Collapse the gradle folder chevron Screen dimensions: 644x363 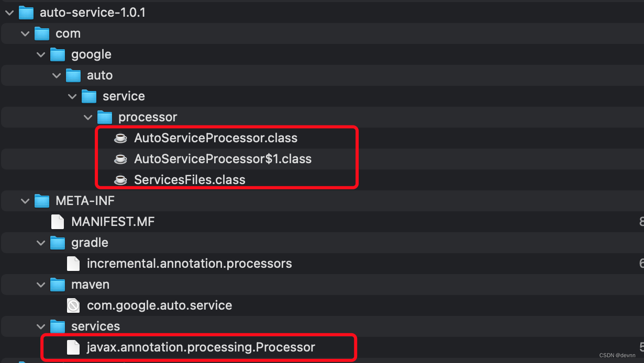pos(40,243)
